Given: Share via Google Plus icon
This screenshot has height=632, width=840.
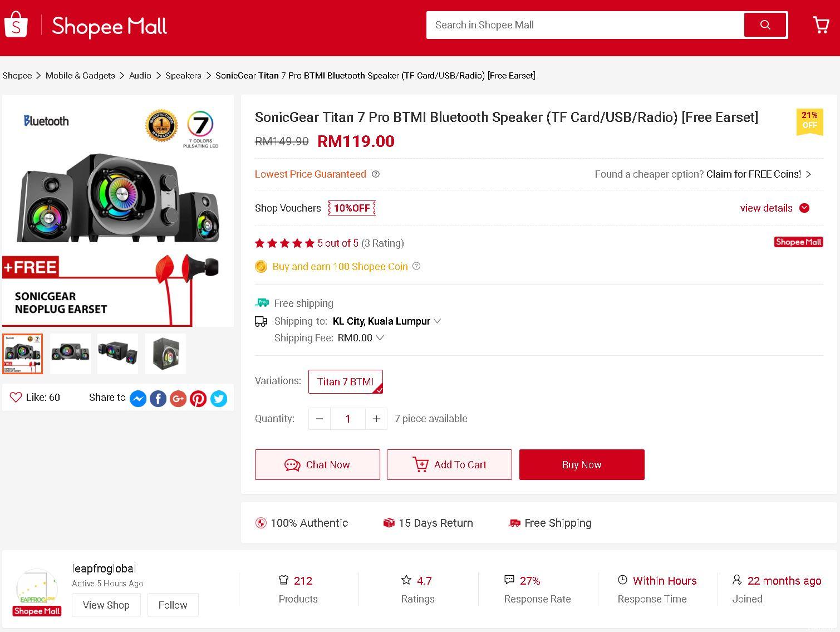Looking at the screenshot, I should 178,399.
